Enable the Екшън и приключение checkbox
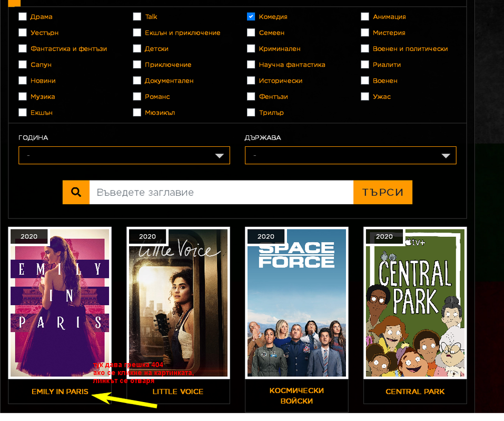Viewport: 504px width, 421px height. tap(137, 33)
